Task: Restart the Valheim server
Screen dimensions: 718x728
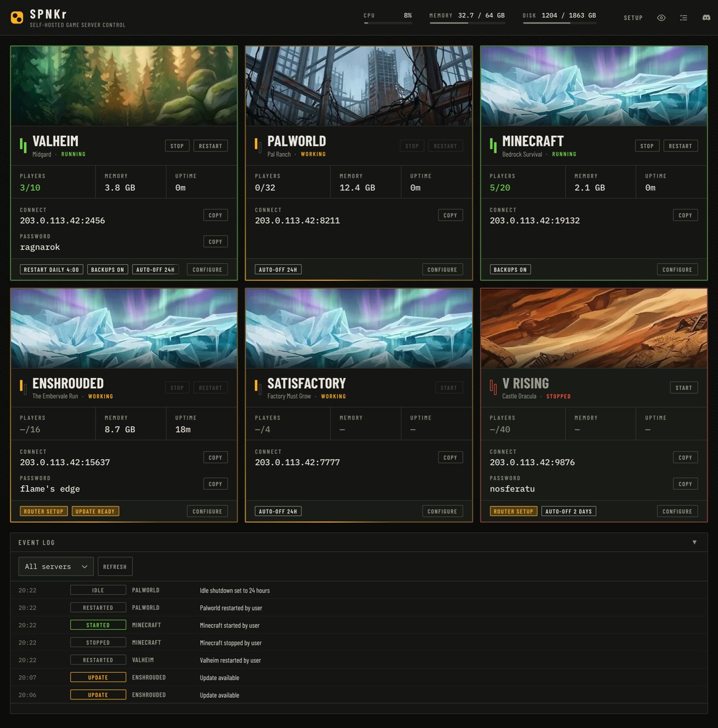Action: [211, 146]
